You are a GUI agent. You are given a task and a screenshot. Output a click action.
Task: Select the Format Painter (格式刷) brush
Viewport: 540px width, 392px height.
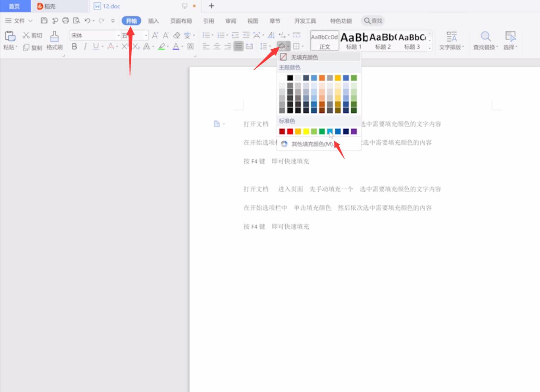[x=54, y=41]
